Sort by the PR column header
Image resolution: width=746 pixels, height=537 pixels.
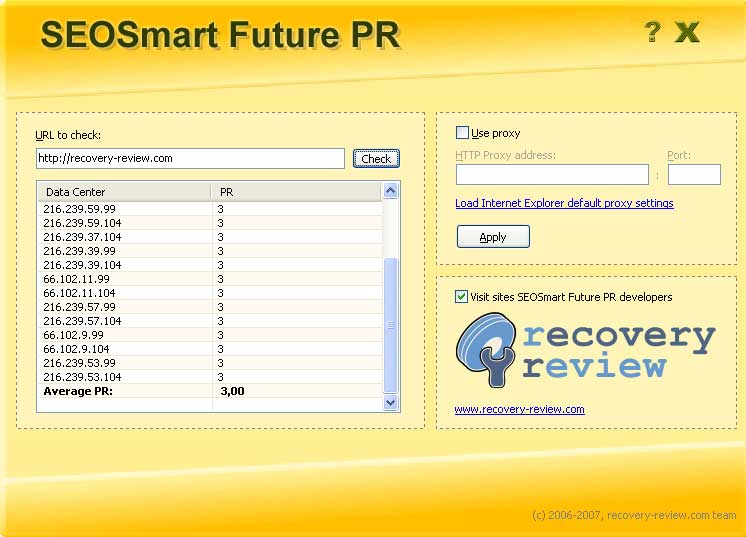coord(296,192)
